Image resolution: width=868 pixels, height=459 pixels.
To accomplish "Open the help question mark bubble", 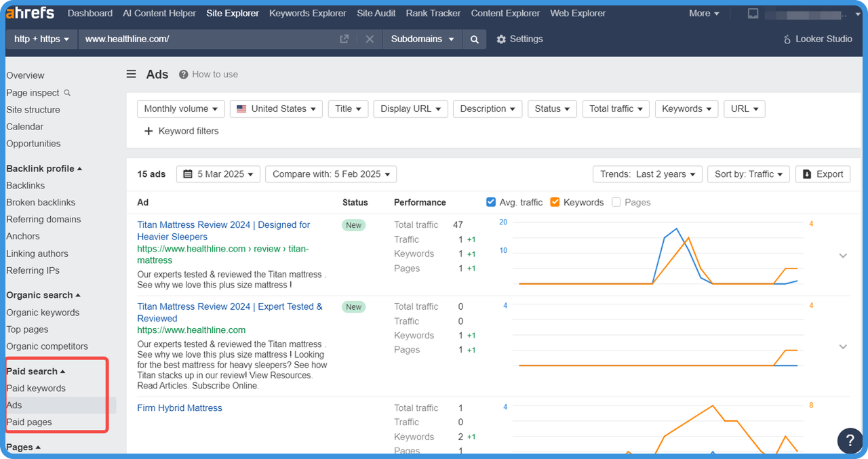I will click(850, 441).
